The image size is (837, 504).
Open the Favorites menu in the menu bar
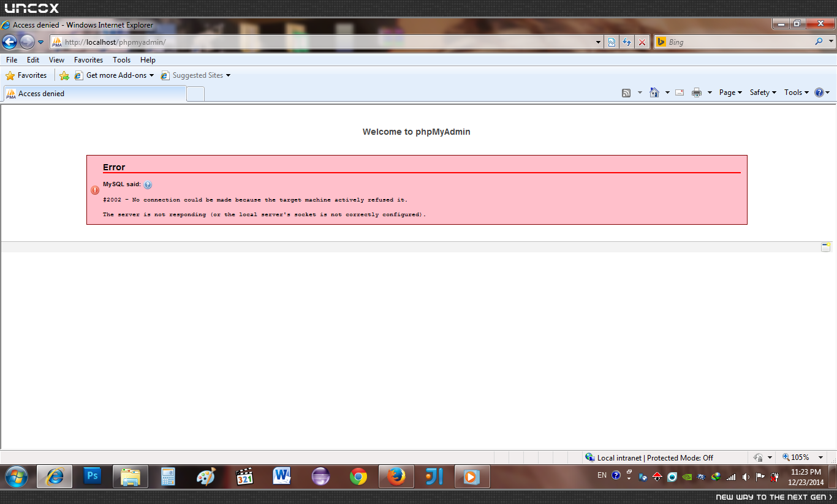tap(89, 60)
